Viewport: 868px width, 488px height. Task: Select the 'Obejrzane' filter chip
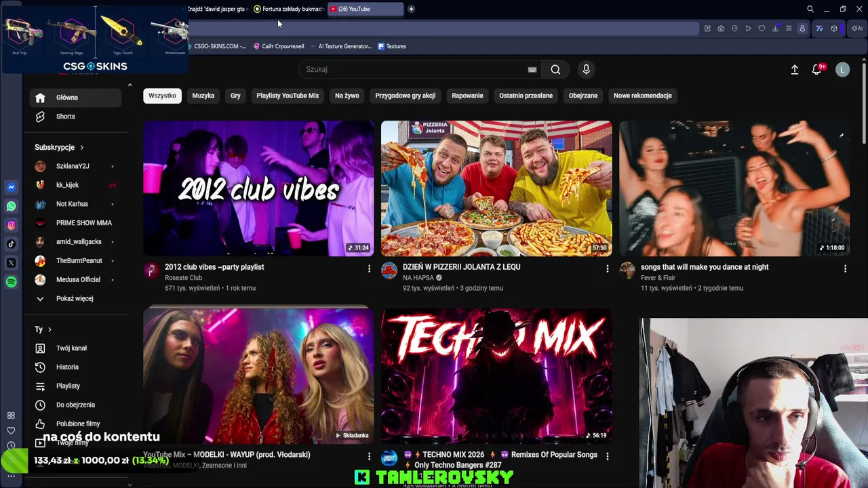pyautogui.click(x=583, y=96)
